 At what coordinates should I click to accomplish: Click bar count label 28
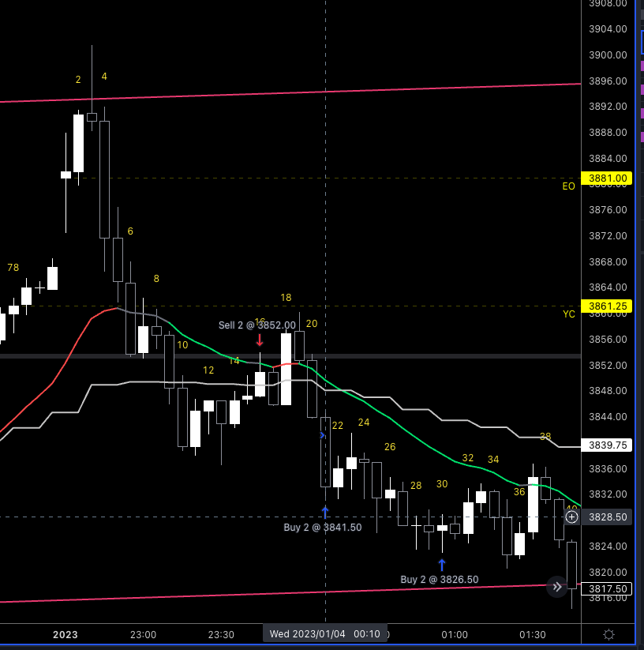tap(416, 486)
